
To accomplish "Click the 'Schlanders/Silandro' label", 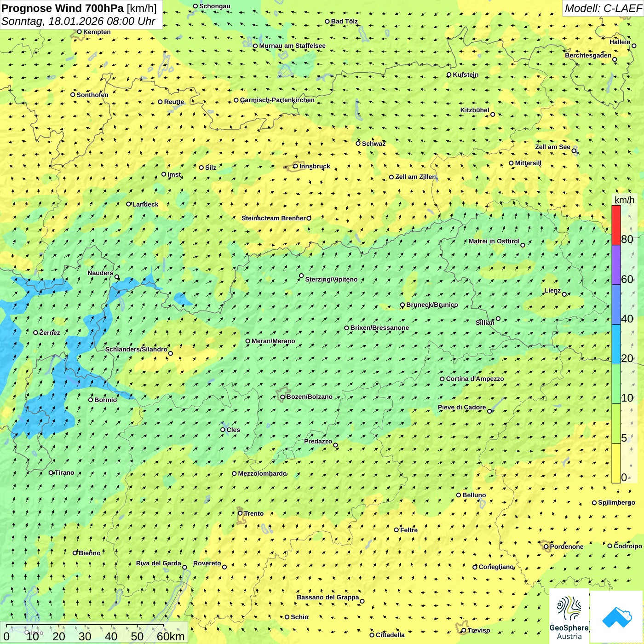I will click(x=136, y=349).
